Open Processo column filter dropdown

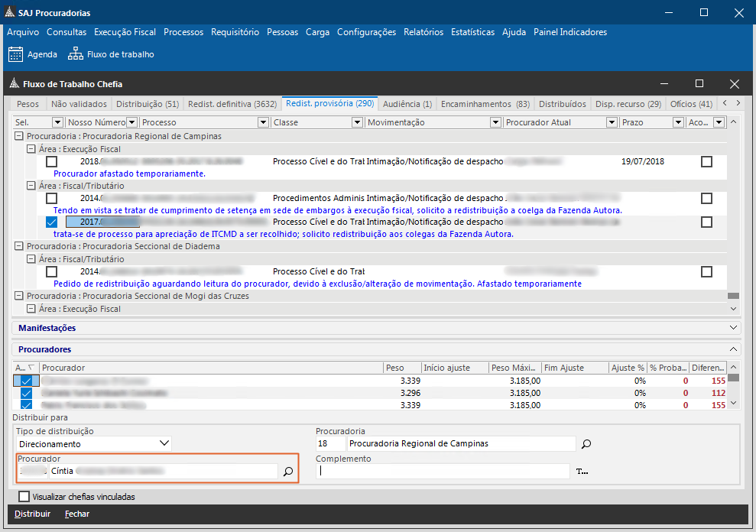pyautogui.click(x=263, y=122)
